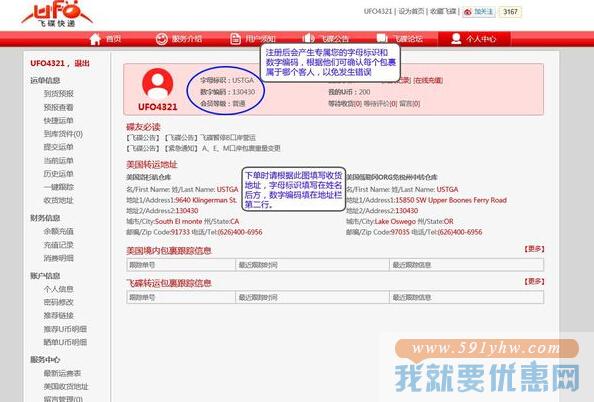Open 到货预报 in the sidebar
The height and width of the screenshot is (402, 594).
point(58,94)
